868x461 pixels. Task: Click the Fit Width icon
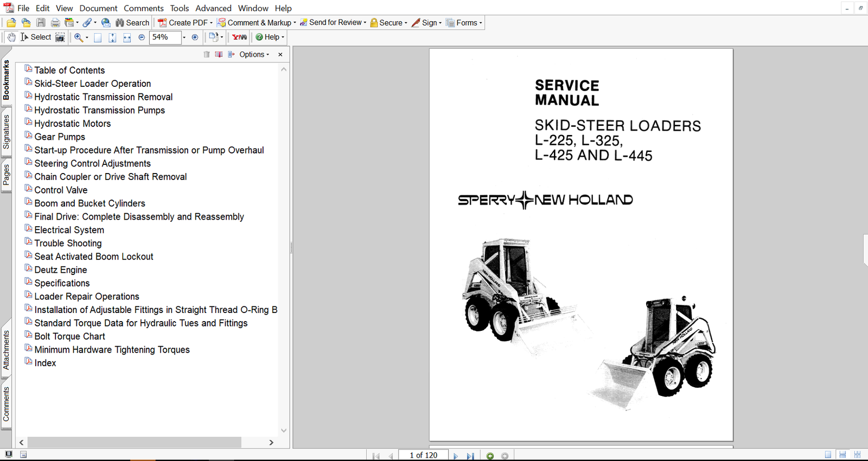click(x=127, y=37)
